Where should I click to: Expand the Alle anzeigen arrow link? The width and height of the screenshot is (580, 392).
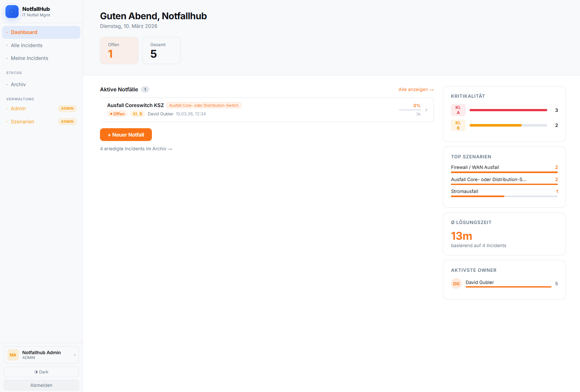[x=416, y=89]
